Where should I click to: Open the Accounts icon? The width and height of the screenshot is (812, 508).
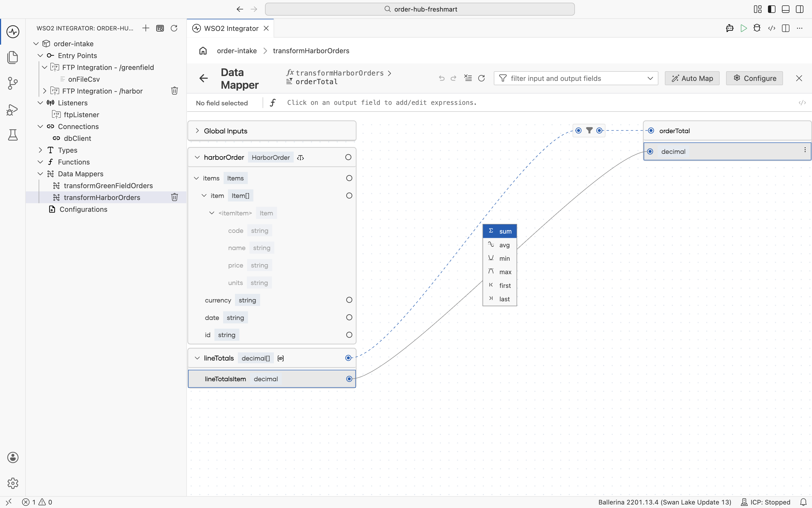13,457
